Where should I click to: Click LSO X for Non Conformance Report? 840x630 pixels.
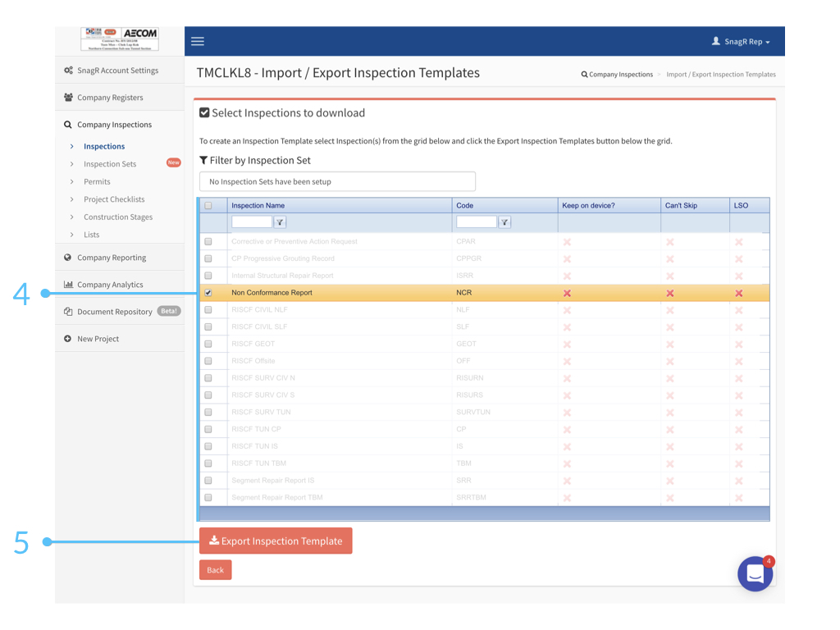[x=739, y=293]
